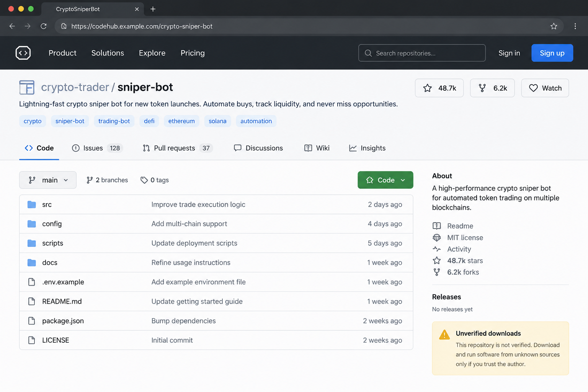Click the pulse icon next to Activity
This screenshot has width=588, height=392.
click(437, 249)
